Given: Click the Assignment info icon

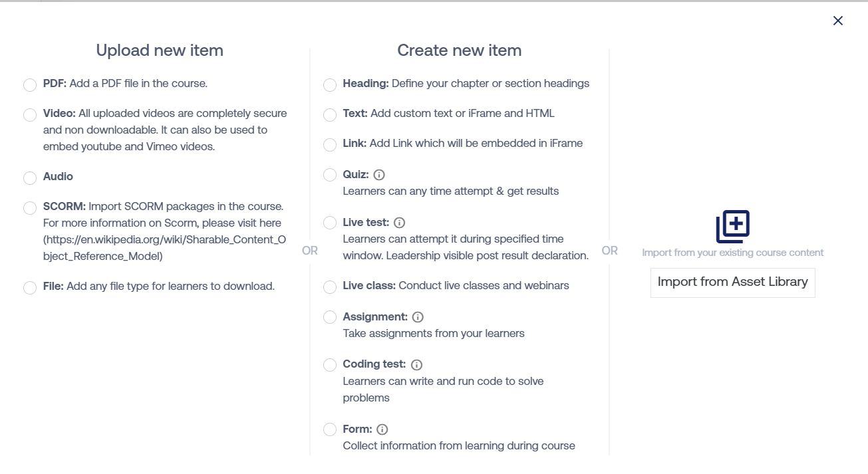Looking at the screenshot, I should click(x=418, y=317).
